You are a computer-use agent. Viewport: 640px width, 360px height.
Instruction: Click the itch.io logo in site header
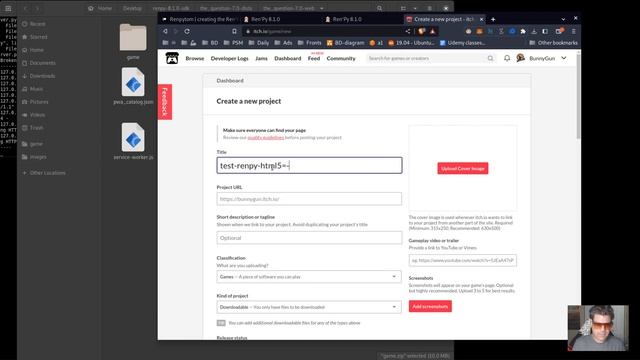coord(172,58)
